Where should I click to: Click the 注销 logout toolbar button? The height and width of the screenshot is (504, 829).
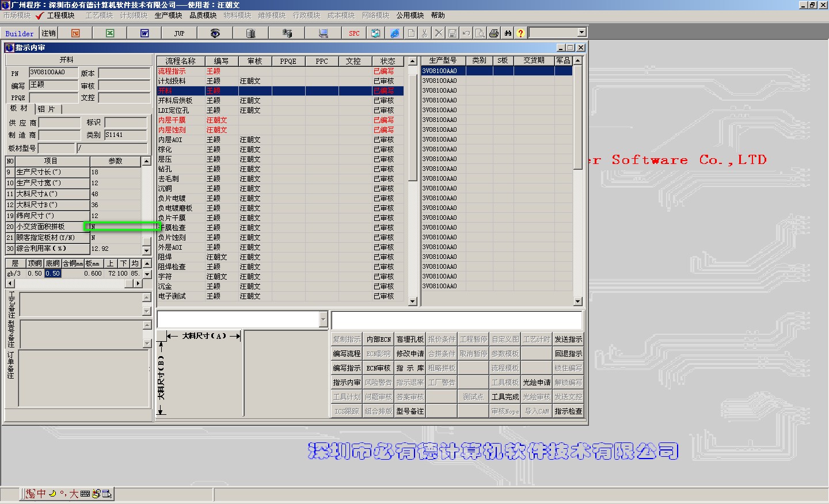(48, 33)
